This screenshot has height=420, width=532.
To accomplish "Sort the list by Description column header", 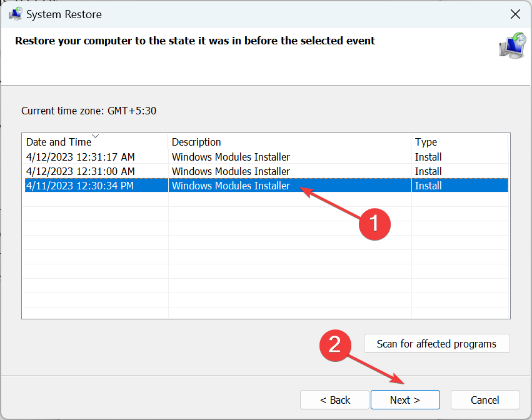I will coord(196,142).
